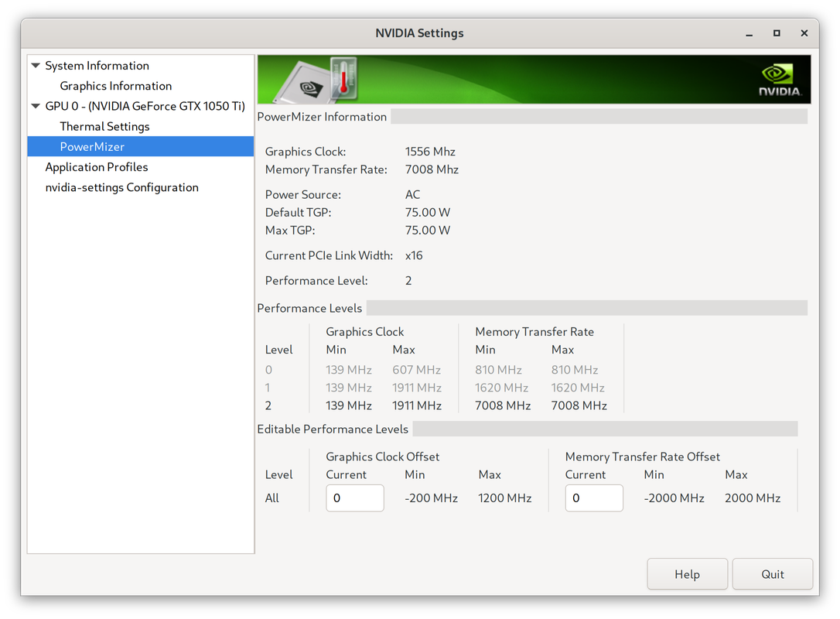
Task: Click 810 MHz memory min in level 0
Action: coord(498,370)
